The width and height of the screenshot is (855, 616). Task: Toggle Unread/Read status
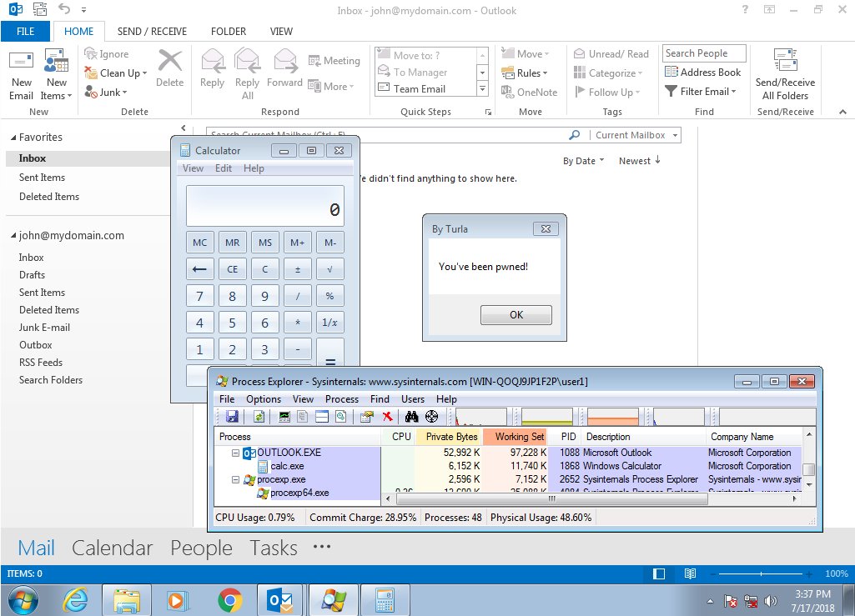pos(611,53)
